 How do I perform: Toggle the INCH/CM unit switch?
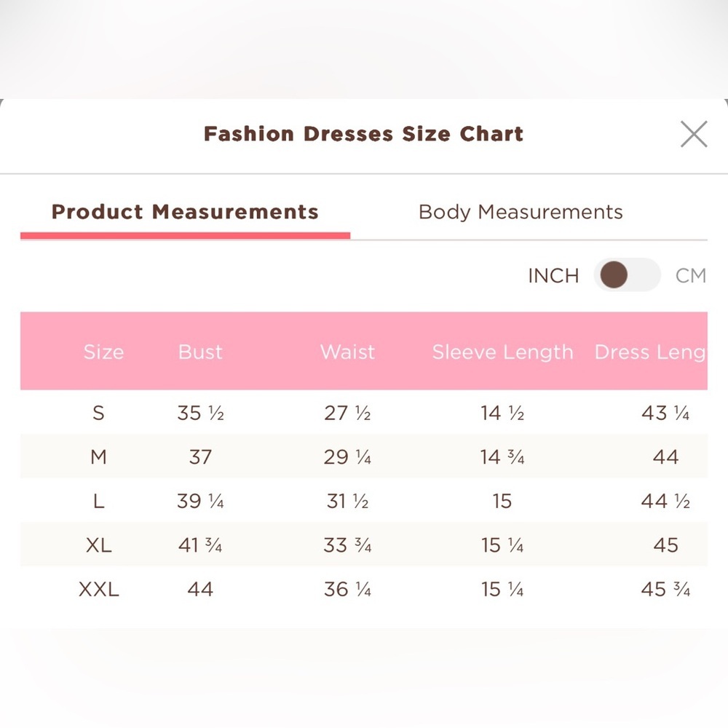pyautogui.click(x=627, y=275)
